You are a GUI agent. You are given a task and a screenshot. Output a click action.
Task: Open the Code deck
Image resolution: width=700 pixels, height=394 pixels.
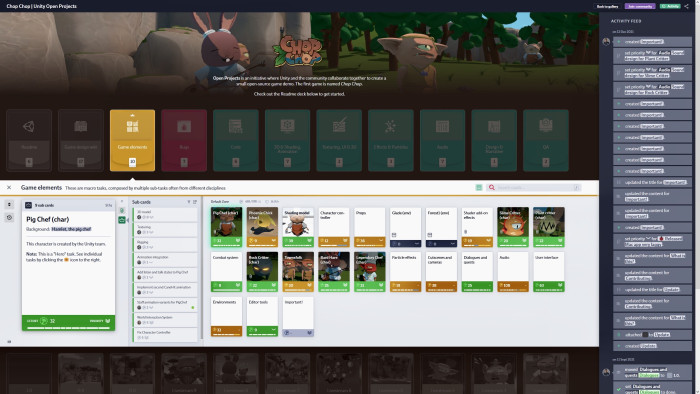[x=236, y=140]
